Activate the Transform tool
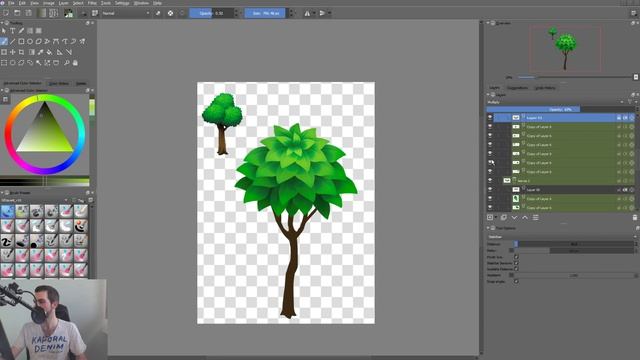The height and width of the screenshot is (360, 640). point(4,52)
